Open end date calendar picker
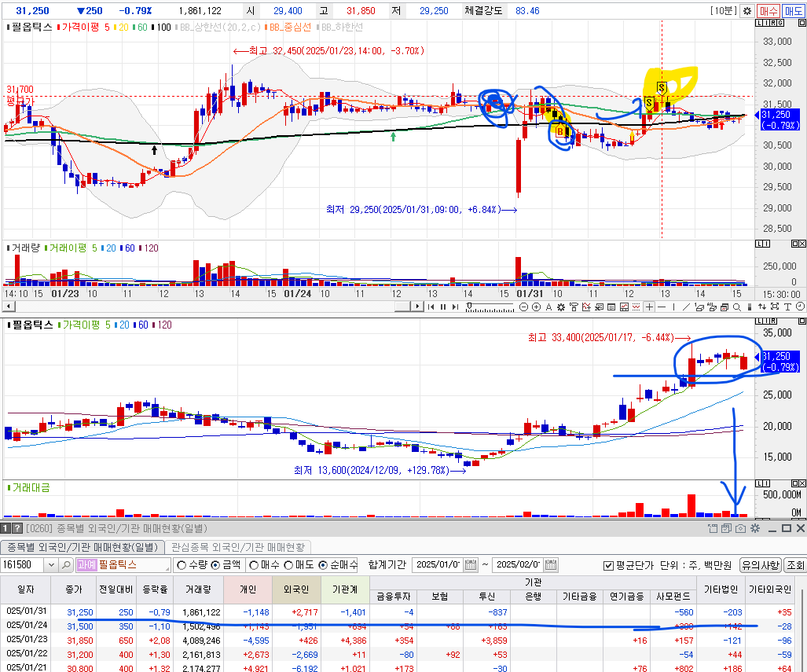Viewport: 807px width, 672px height. click(x=551, y=564)
